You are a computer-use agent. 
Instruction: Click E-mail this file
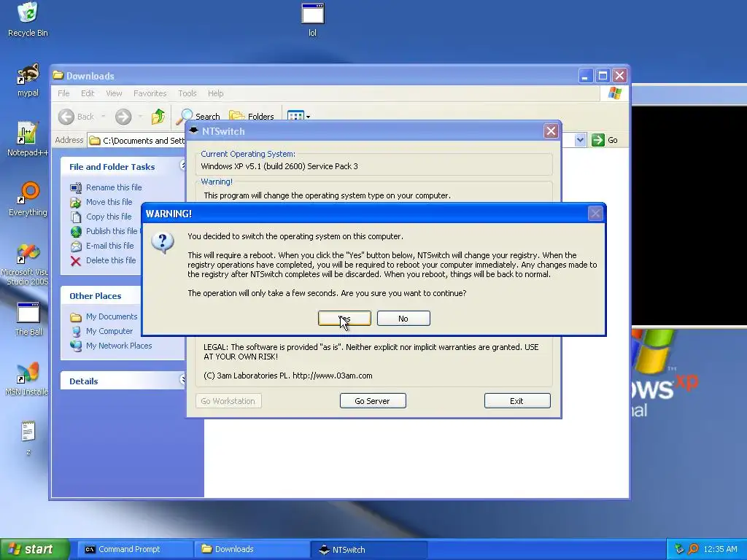point(109,246)
